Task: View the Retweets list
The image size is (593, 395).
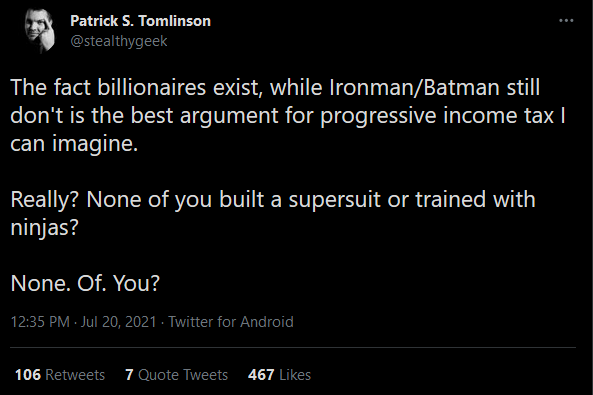Action: point(60,375)
